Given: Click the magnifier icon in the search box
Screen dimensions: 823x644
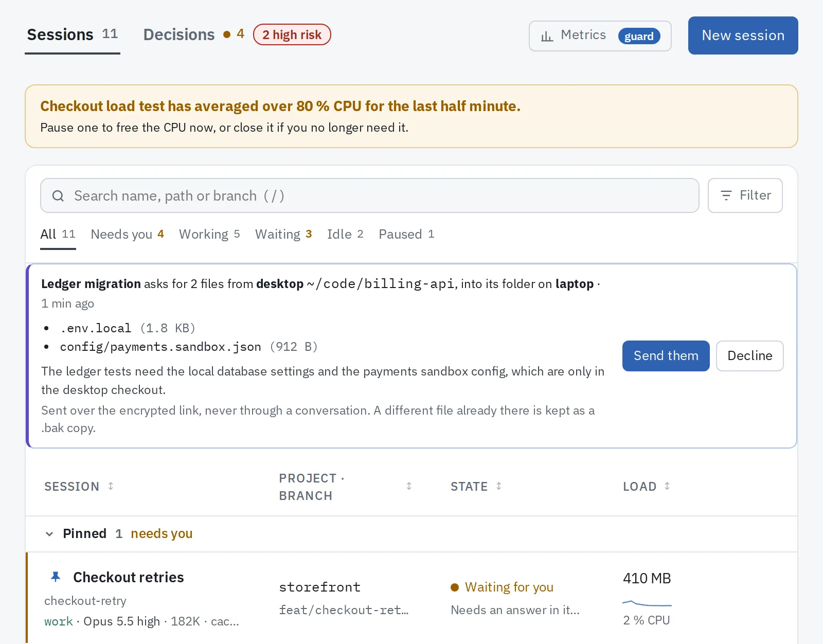Looking at the screenshot, I should (58, 195).
